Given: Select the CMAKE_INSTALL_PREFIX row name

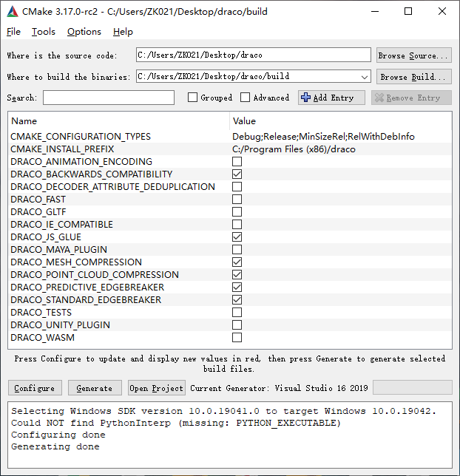Looking at the screenshot, I should pos(62,149).
